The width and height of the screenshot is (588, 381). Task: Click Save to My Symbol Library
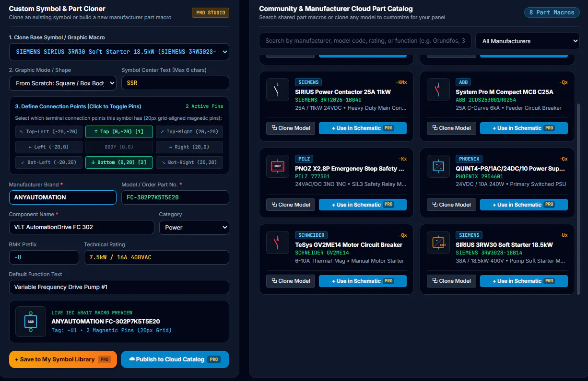[x=63, y=359]
